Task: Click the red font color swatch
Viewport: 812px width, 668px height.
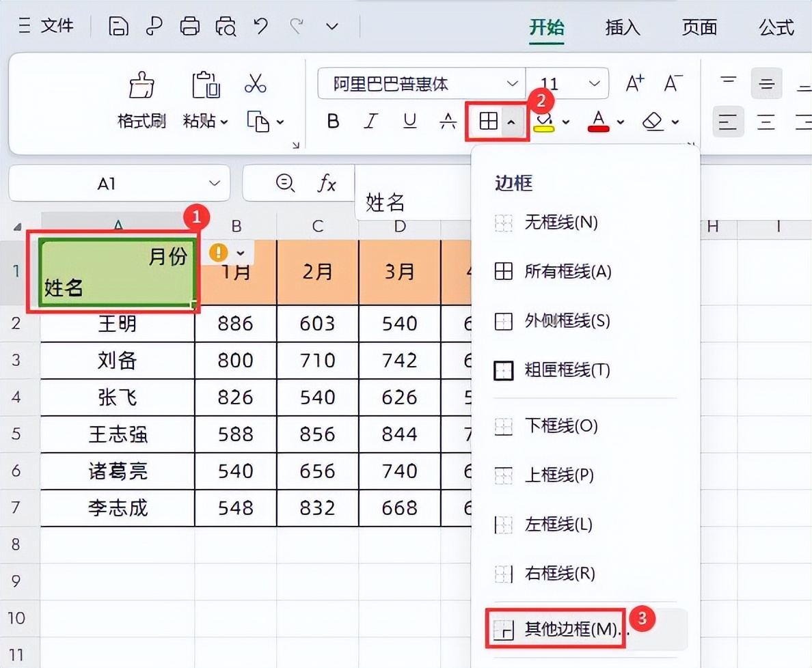Action: (598, 122)
